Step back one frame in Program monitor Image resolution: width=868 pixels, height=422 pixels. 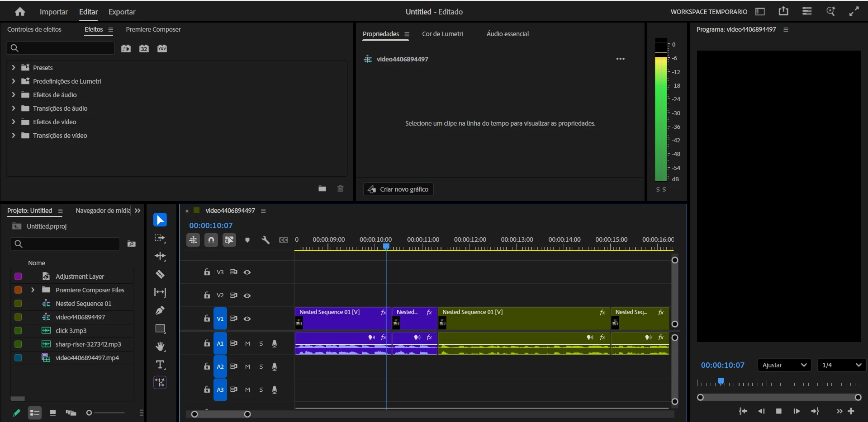(x=761, y=411)
